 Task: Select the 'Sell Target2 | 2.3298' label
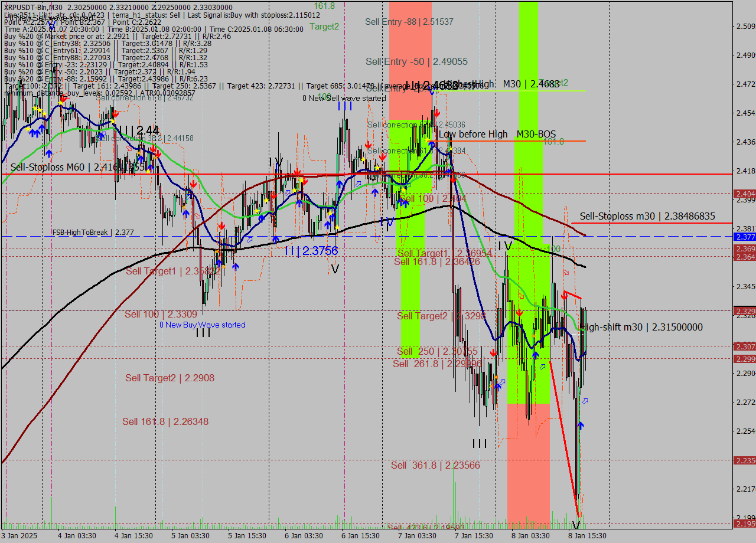[x=441, y=316]
